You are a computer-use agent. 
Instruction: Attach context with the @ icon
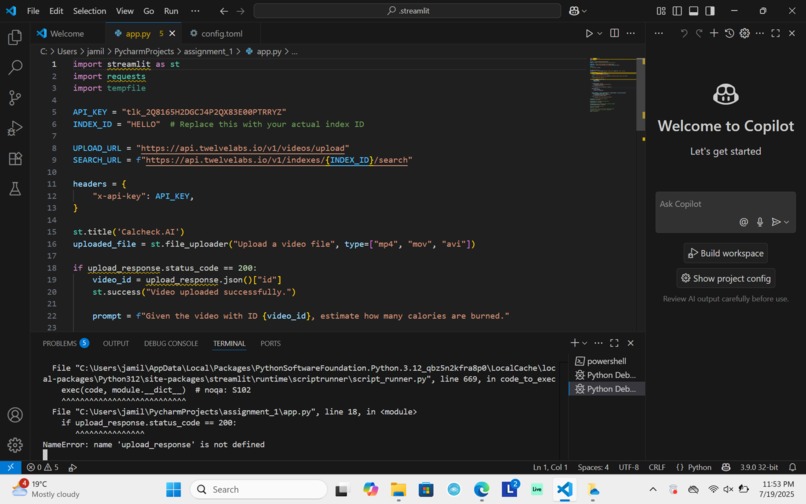click(x=743, y=222)
